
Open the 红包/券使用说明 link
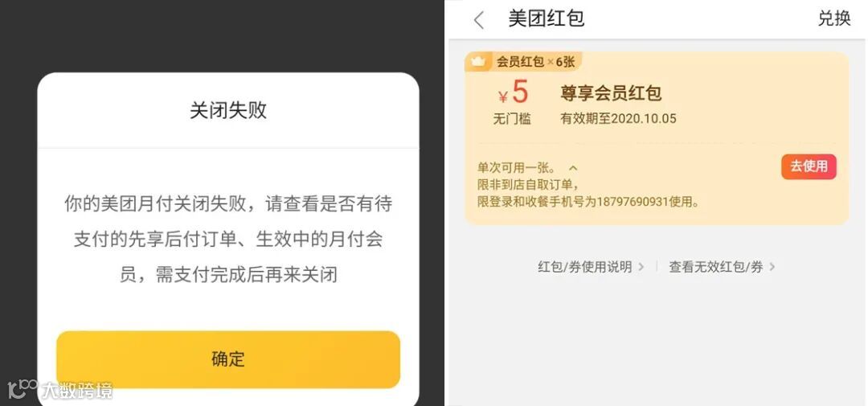point(584,267)
